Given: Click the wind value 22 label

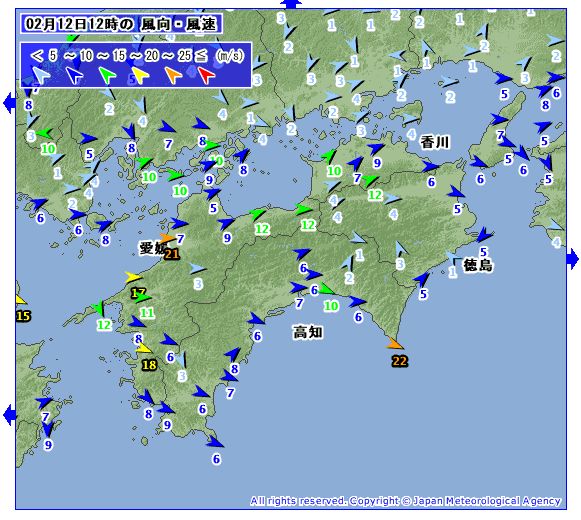Looking at the screenshot, I should coord(399,361).
